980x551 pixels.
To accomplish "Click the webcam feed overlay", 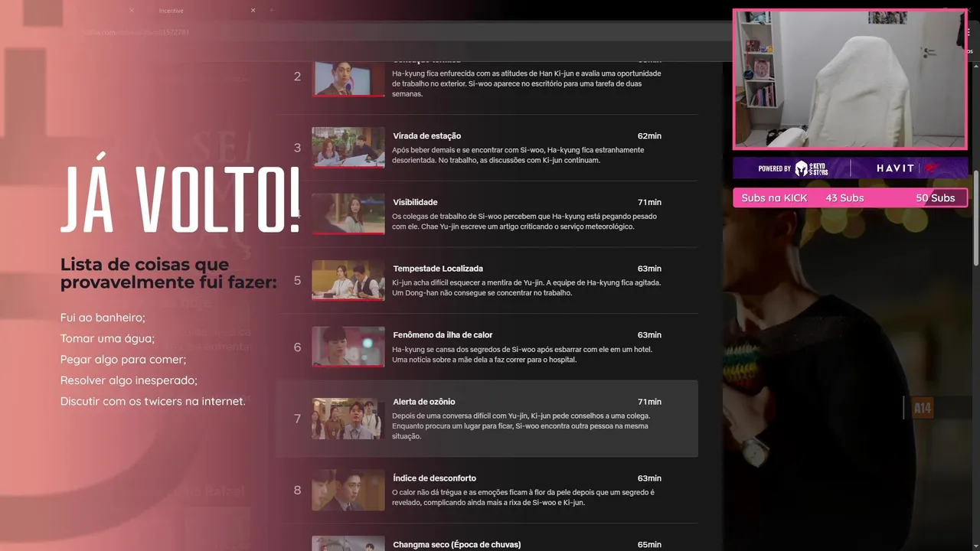I will click(x=850, y=80).
